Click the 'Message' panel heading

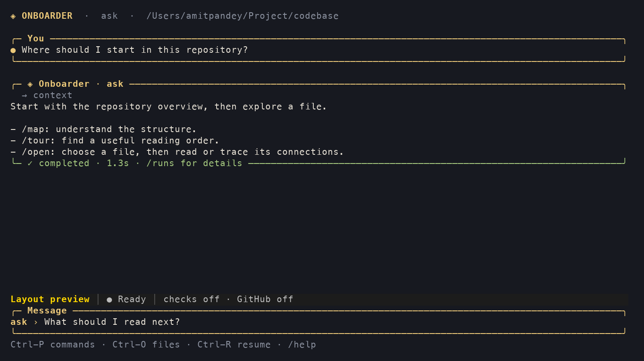pos(47,310)
